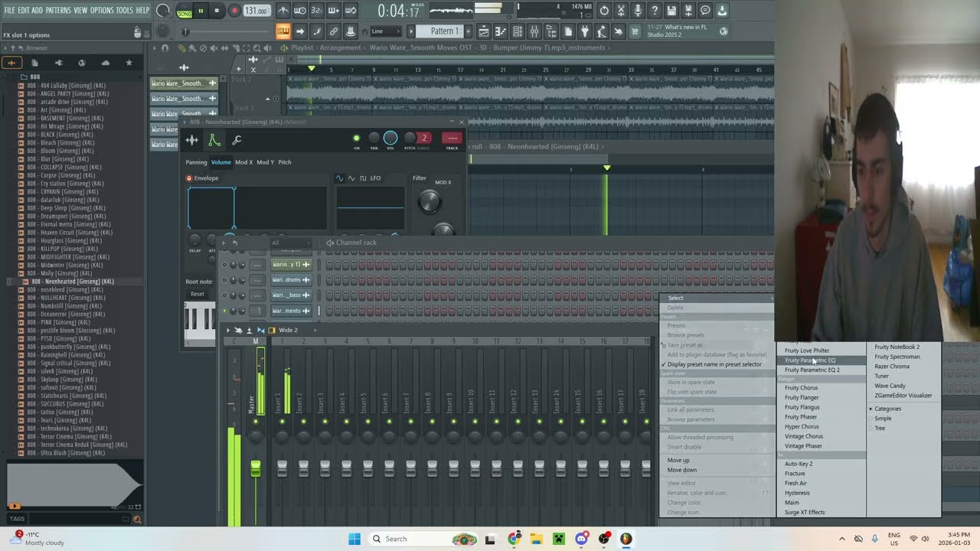Toggle Display preset name in preset selector
This screenshot has width=980, height=551.
pyautogui.click(x=714, y=364)
